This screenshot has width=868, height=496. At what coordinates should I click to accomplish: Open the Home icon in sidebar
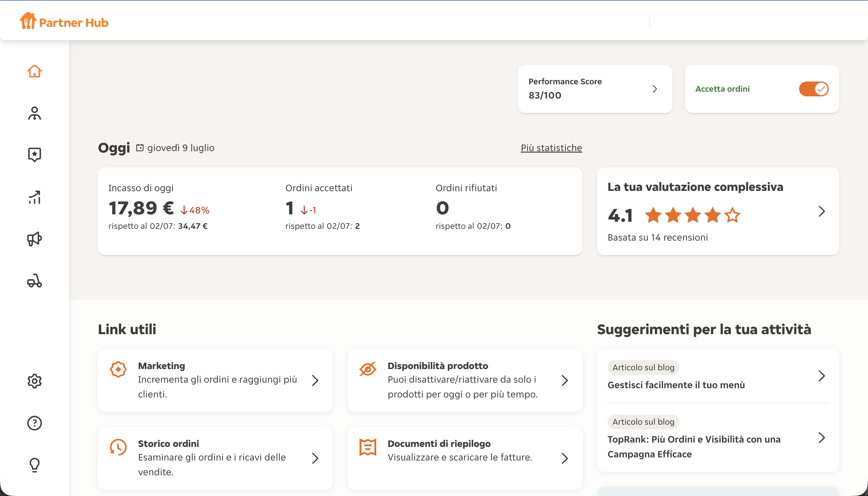tap(34, 71)
